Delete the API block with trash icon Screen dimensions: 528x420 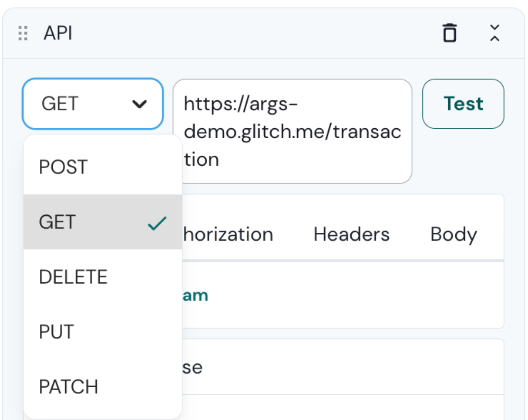450,33
